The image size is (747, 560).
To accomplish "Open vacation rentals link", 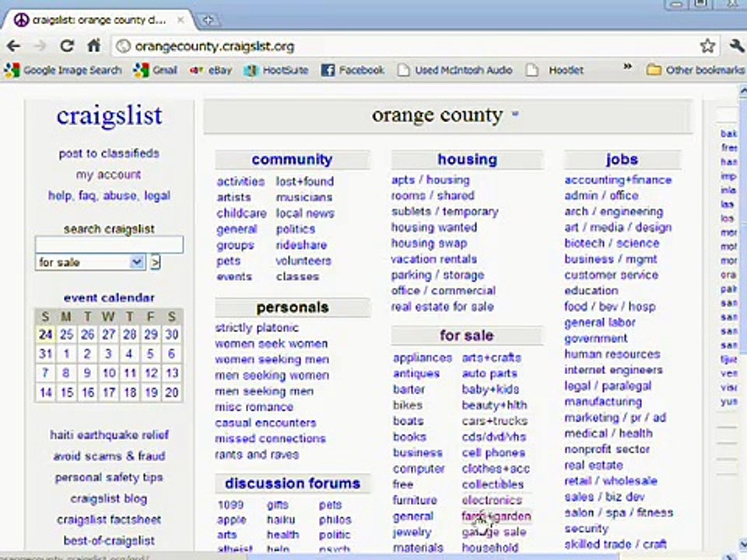I will coord(434,259).
